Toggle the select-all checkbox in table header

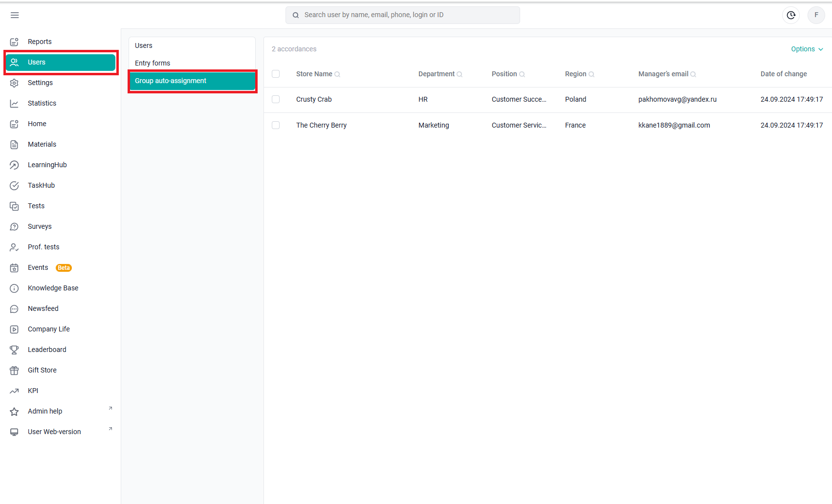pos(276,74)
